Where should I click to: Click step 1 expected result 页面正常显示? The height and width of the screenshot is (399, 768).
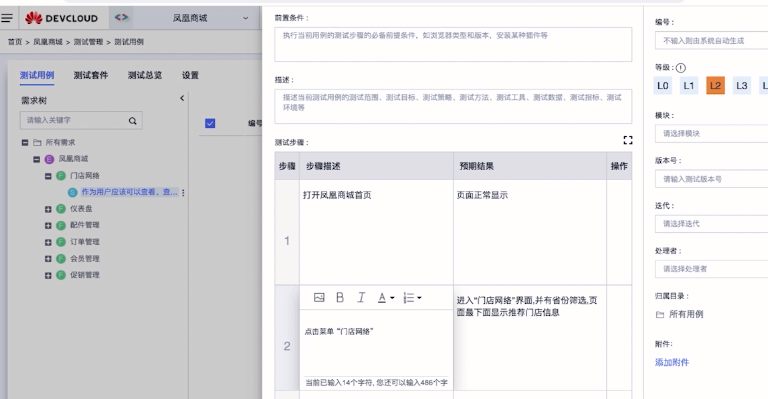482,195
